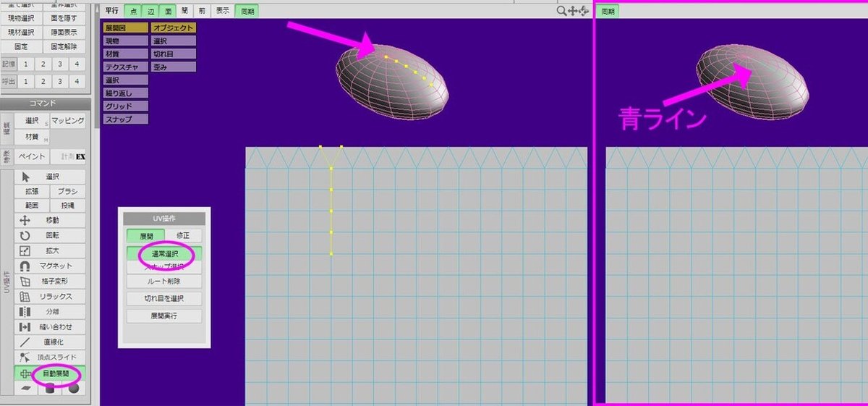Click 現物選択 button
Image resolution: width=868 pixels, height=406 pixels.
[x=21, y=17]
